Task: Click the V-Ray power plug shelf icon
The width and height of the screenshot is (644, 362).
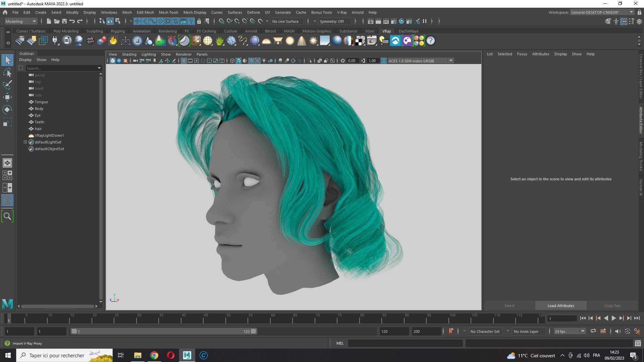Action: tap(55, 41)
